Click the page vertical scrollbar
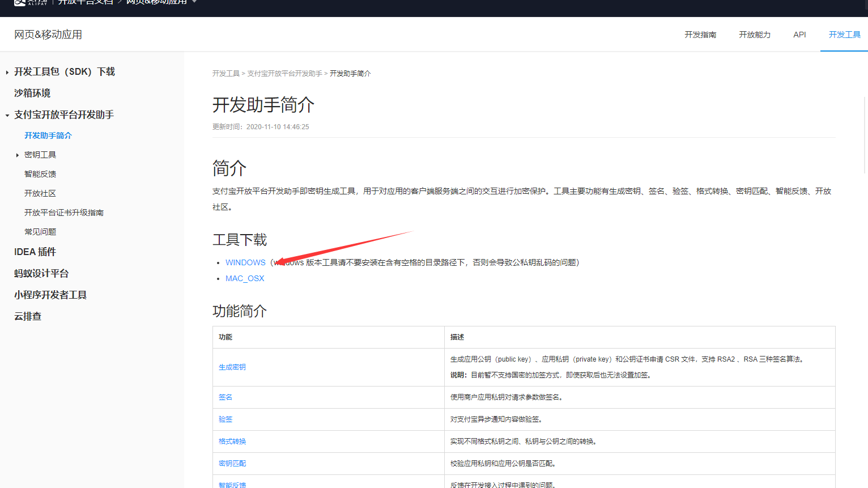Viewport: 868px width, 488px height. (865, 134)
